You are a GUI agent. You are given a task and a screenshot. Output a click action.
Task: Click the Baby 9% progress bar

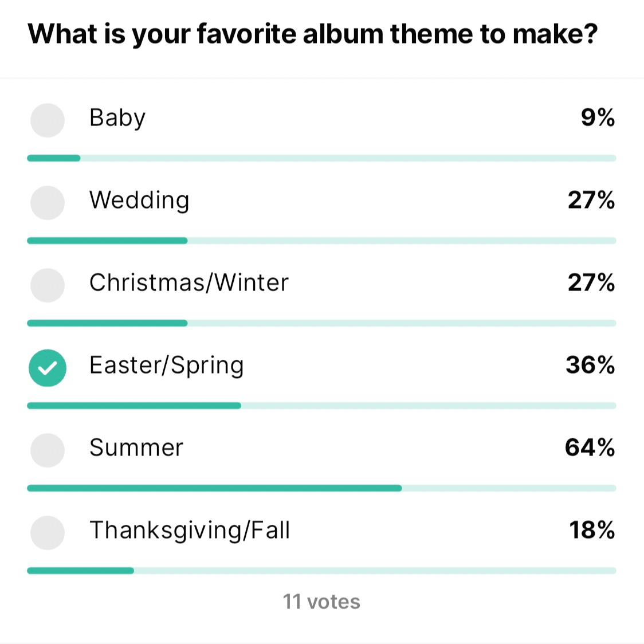[321, 158]
